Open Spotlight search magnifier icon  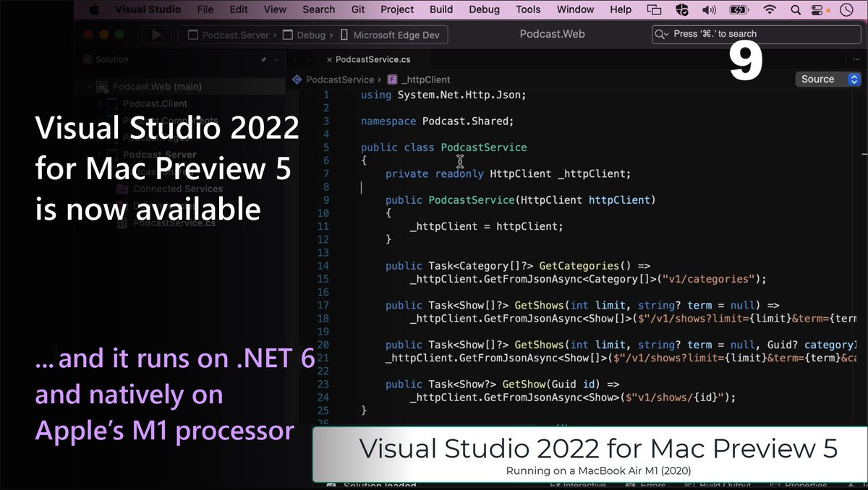click(795, 9)
